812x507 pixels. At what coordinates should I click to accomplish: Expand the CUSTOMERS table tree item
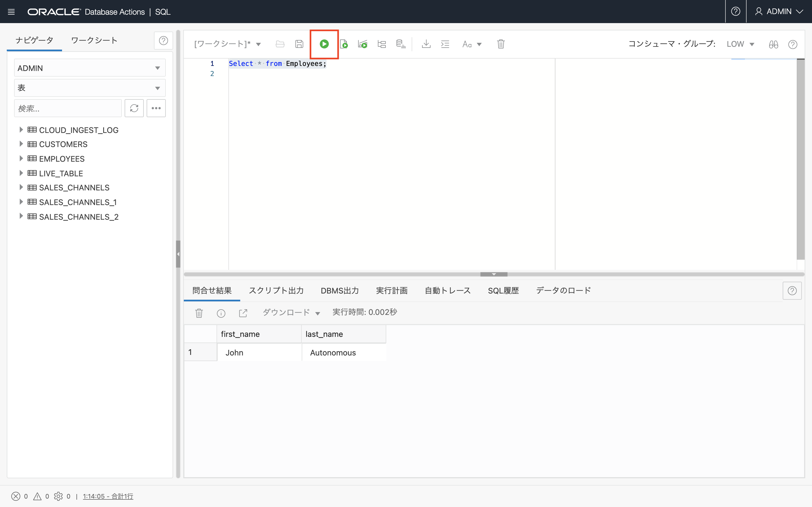(21, 144)
